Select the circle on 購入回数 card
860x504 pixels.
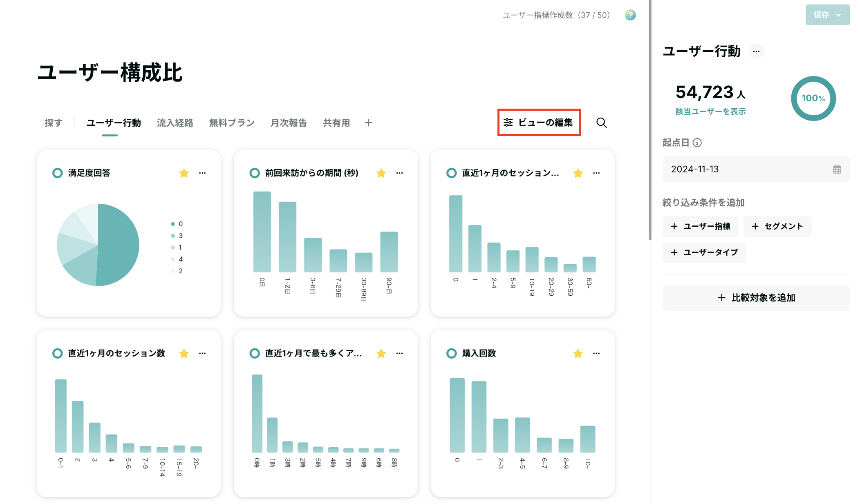pyautogui.click(x=451, y=353)
